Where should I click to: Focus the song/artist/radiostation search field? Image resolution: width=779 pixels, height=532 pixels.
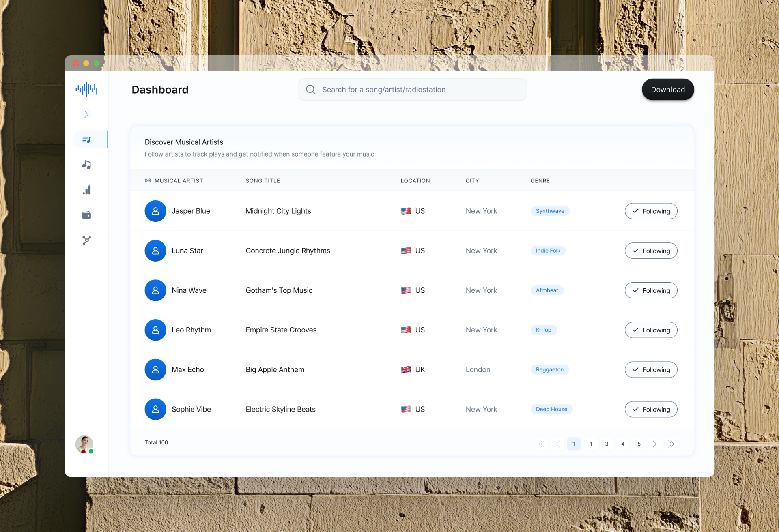(413, 90)
